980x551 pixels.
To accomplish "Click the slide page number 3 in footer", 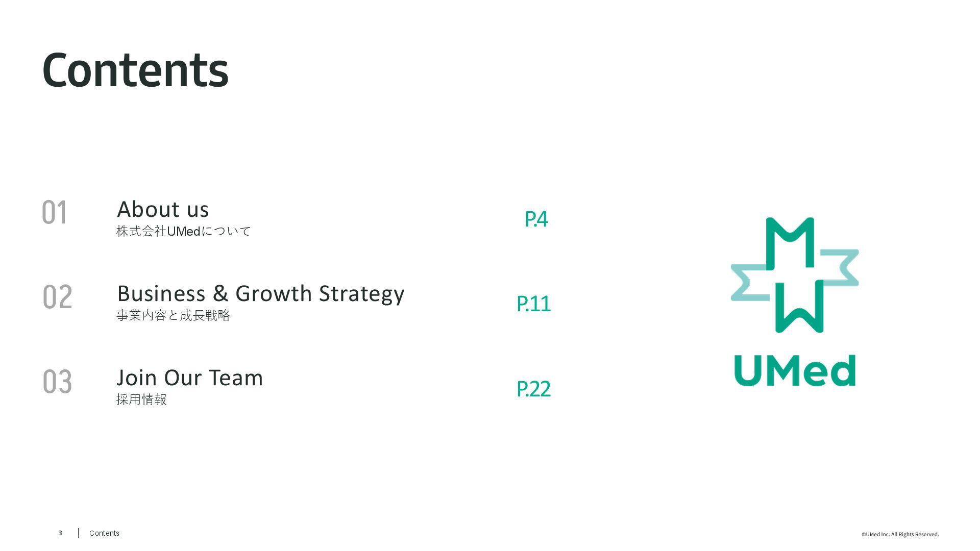I will point(60,533).
